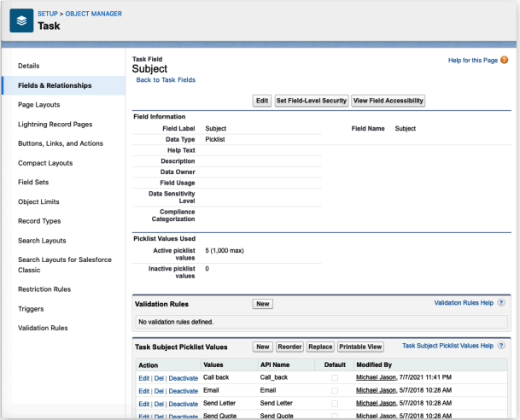This screenshot has height=420, width=520.
Task: Open the Validation Rules Help link
Action: coord(464,303)
